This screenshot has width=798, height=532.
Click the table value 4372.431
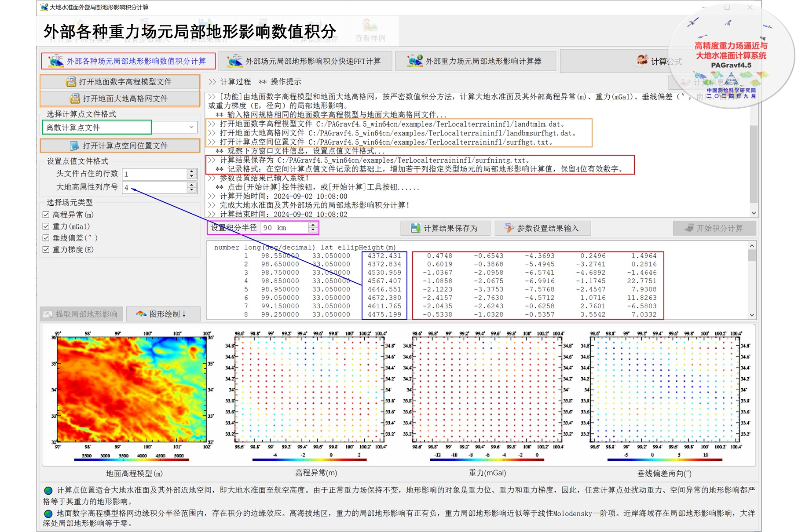tap(384, 256)
